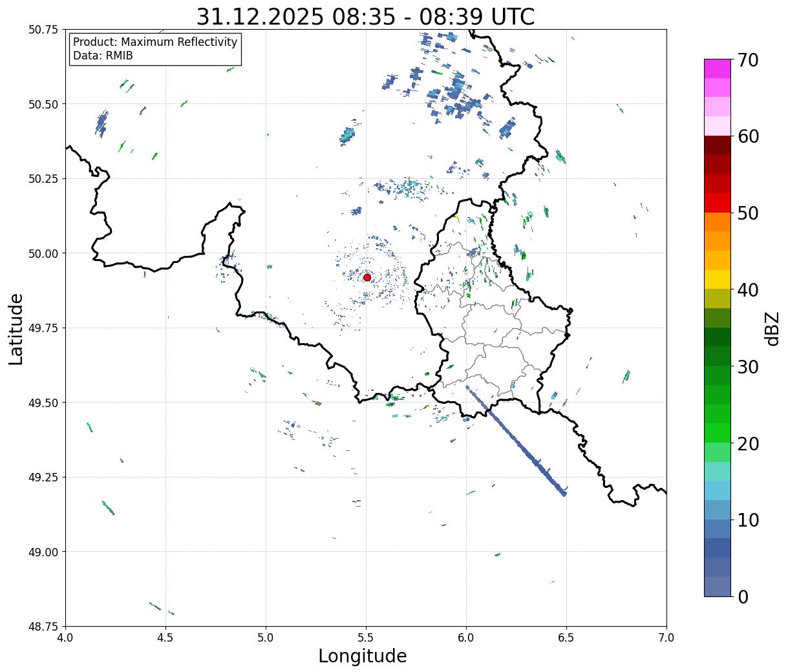
Task: Click the plot title with date and time
Action: [x=365, y=16]
